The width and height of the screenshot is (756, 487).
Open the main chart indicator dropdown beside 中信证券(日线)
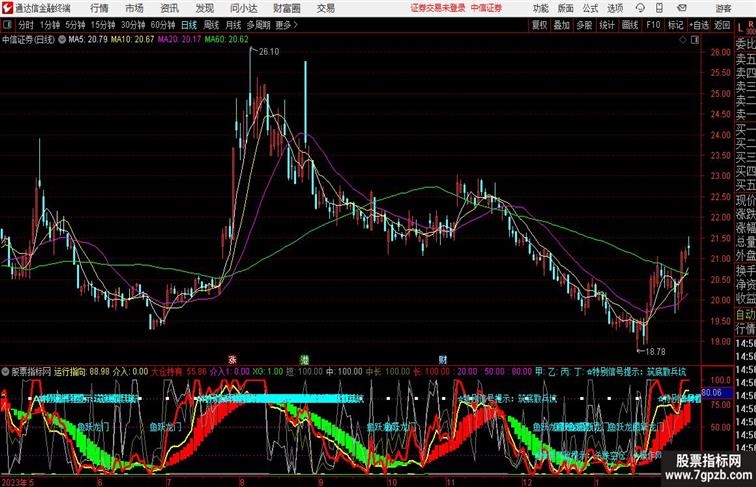[x=62, y=40]
